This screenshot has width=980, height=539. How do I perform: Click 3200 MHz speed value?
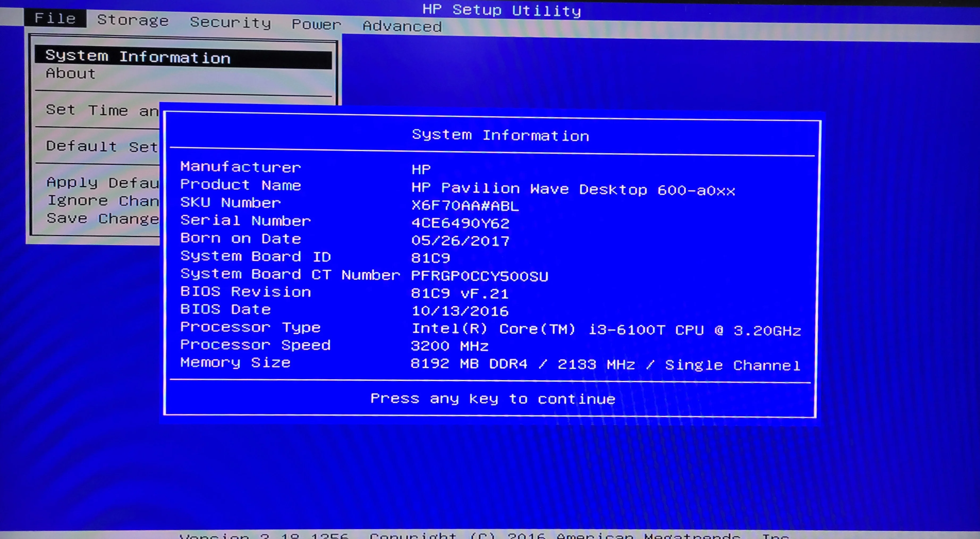(450, 346)
